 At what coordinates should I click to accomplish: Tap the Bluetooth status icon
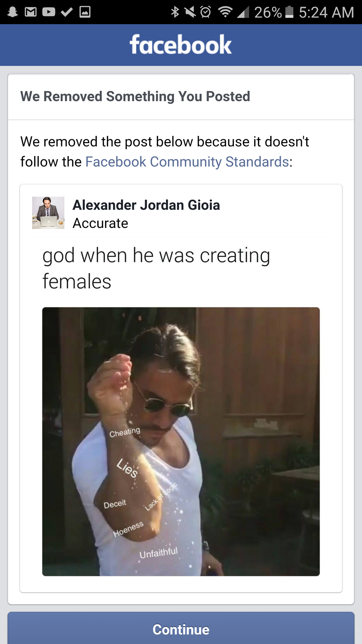pyautogui.click(x=175, y=12)
